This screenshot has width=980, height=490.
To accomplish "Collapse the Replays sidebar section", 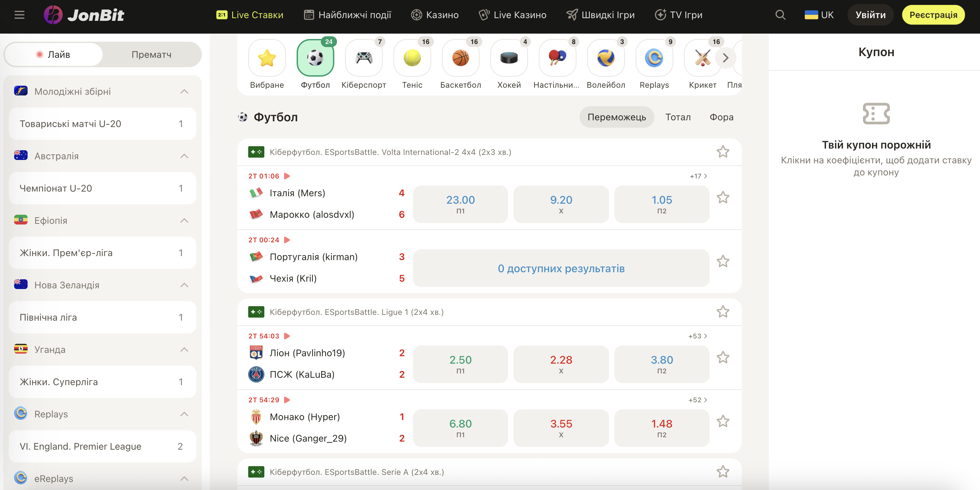I will [x=184, y=414].
